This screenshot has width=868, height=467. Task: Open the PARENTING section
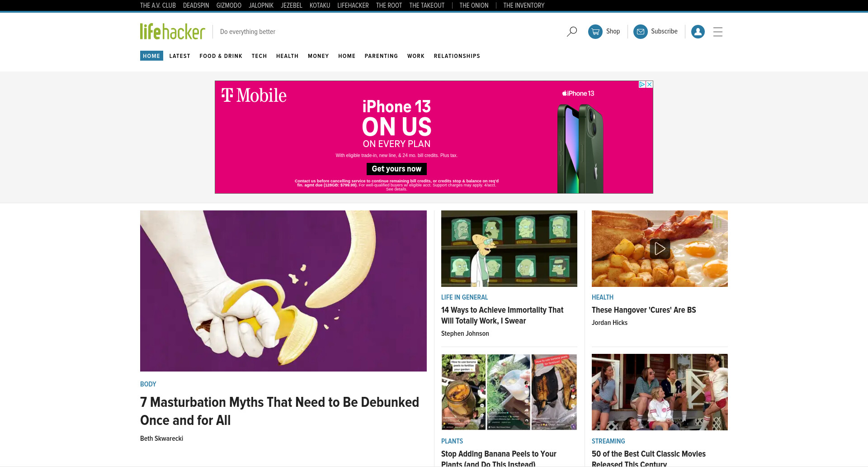[x=382, y=56]
